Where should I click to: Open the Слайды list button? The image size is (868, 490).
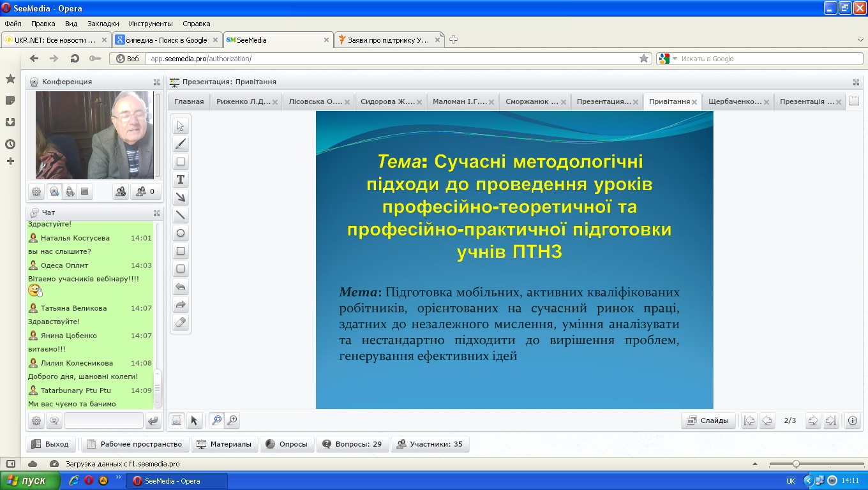[708, 420]
